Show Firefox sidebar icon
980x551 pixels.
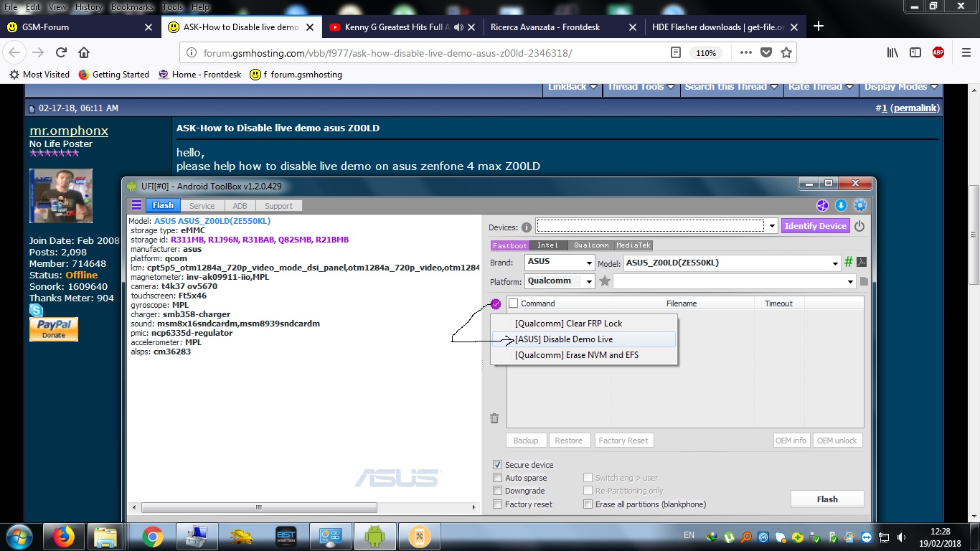point(915,52)
